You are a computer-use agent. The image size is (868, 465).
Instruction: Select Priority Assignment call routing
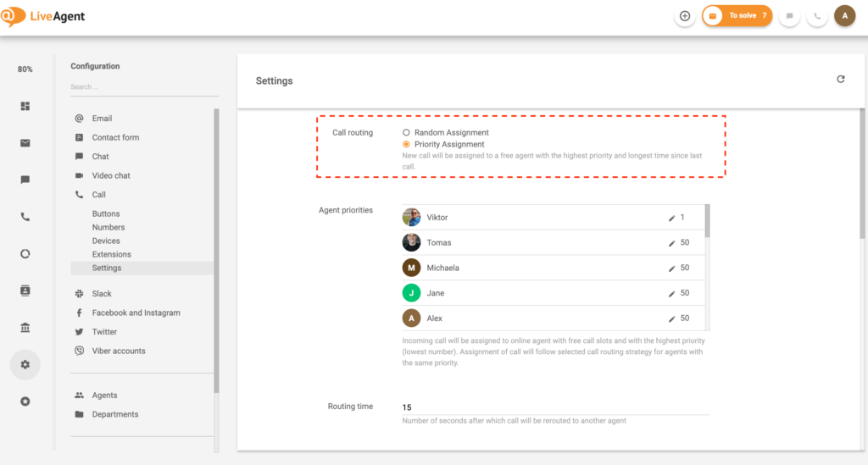click(407, 145)
